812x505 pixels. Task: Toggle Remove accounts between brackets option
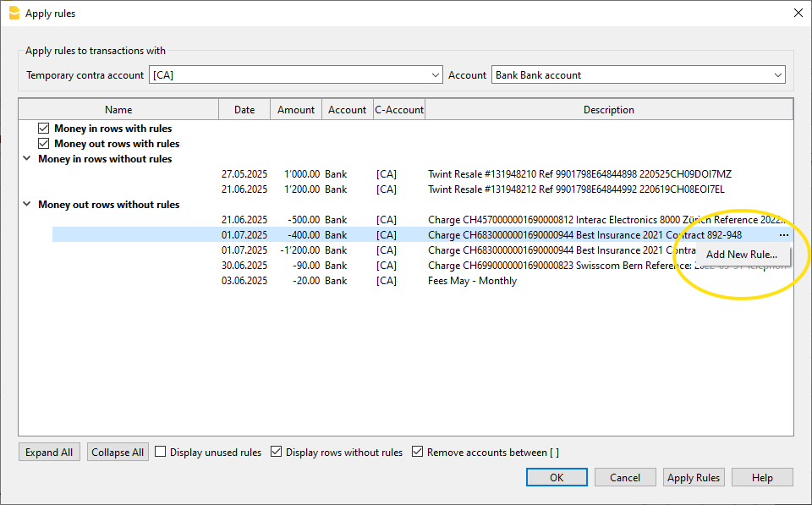click(417, 453)
